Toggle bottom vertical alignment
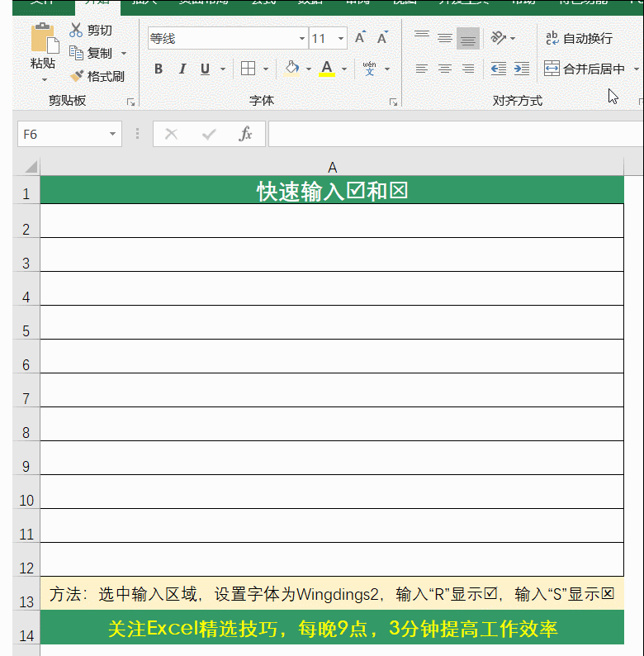This screenshot has width=644, height=656. (468, 38)
